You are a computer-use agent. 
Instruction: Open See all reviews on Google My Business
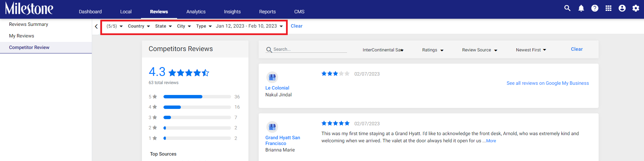548,83
